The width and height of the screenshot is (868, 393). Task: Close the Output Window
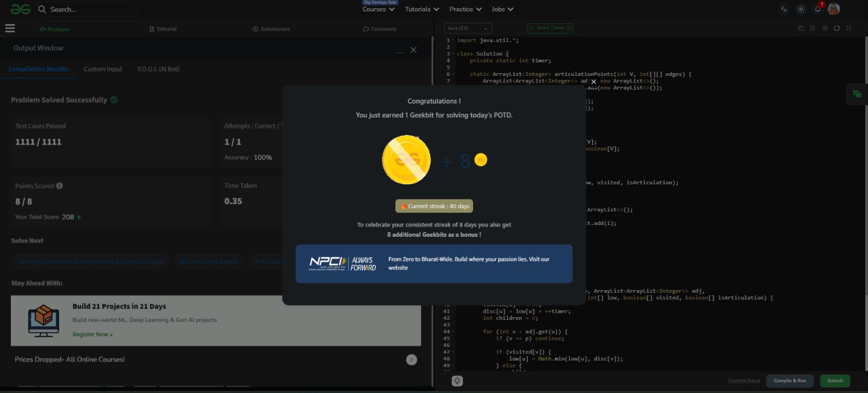(x=413, y=50)
